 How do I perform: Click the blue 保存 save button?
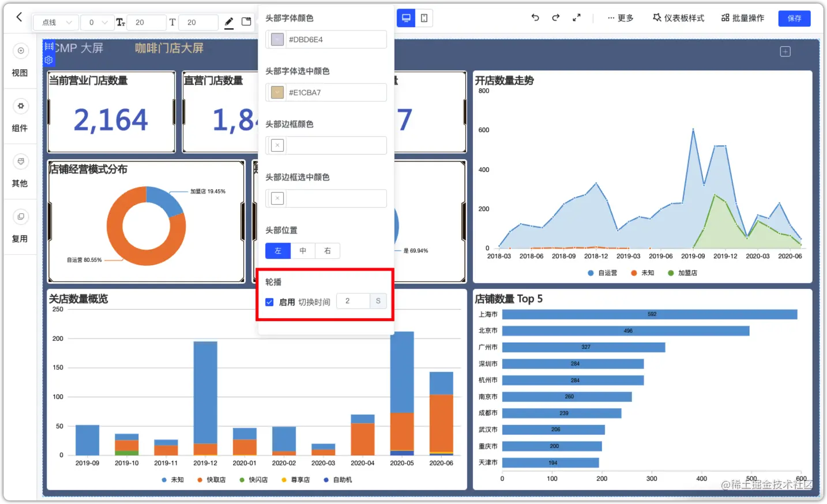[x=794, y=18]
